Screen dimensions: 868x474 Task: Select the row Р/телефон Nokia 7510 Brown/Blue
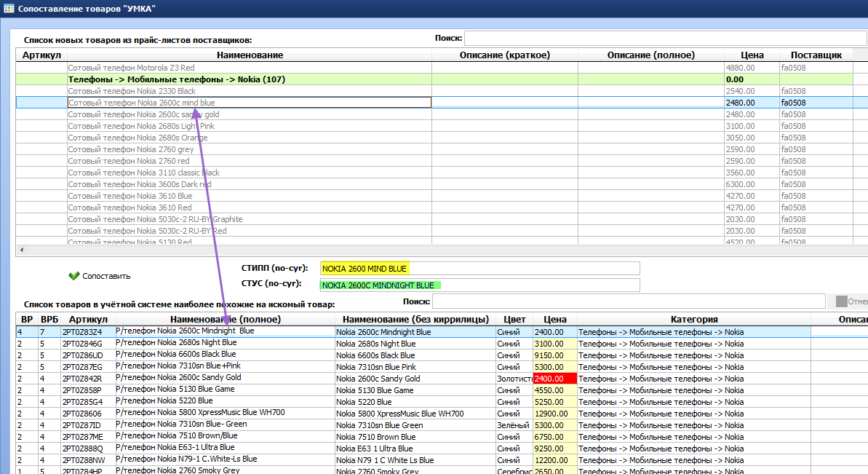442,436
